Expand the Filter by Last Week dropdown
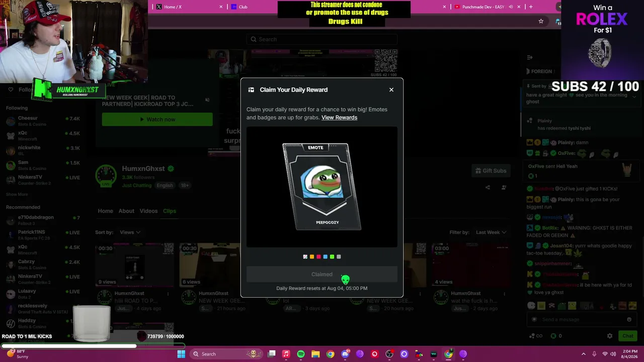Screen dimensions: 644x362 click(491, 232)
